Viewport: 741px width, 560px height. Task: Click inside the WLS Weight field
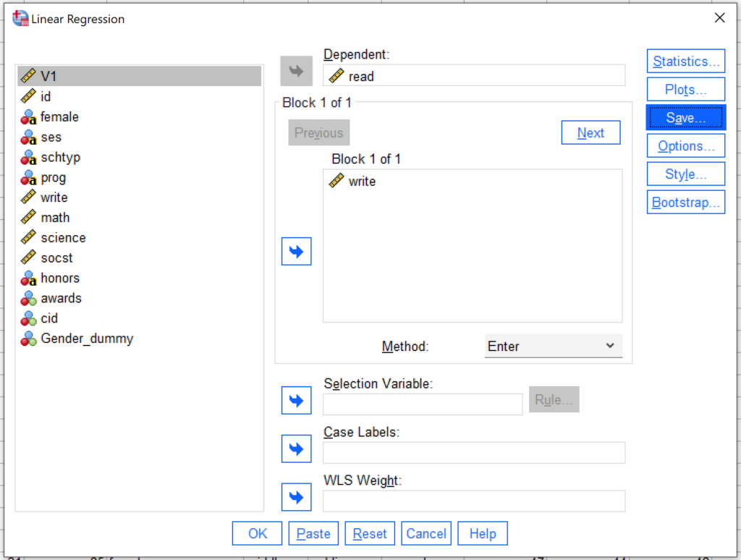[x=473, y=501]
